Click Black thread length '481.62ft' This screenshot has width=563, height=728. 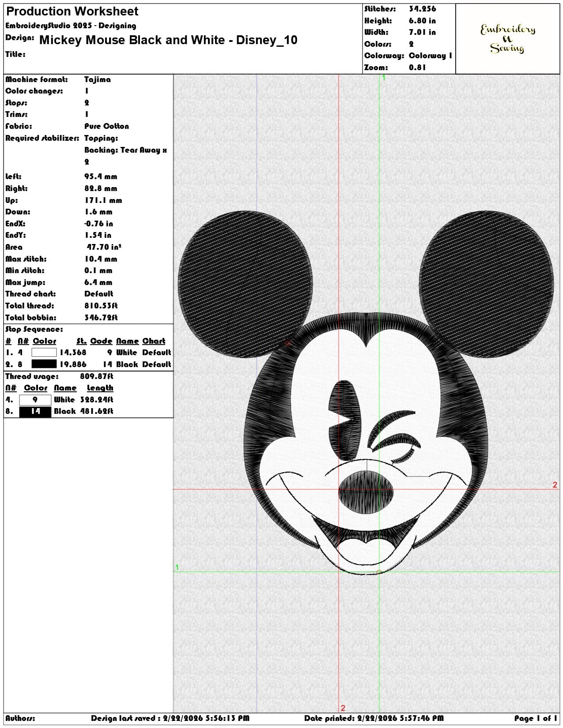click(x=97, y=411)
